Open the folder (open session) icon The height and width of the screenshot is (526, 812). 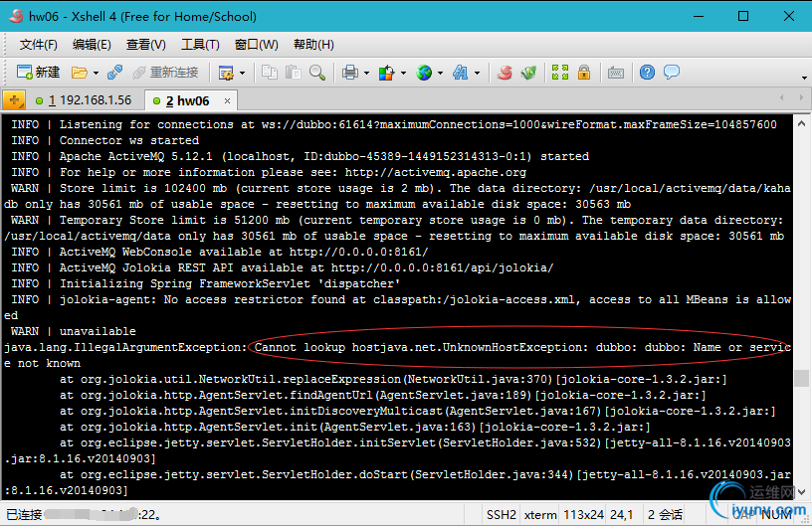tap(80, 73)
